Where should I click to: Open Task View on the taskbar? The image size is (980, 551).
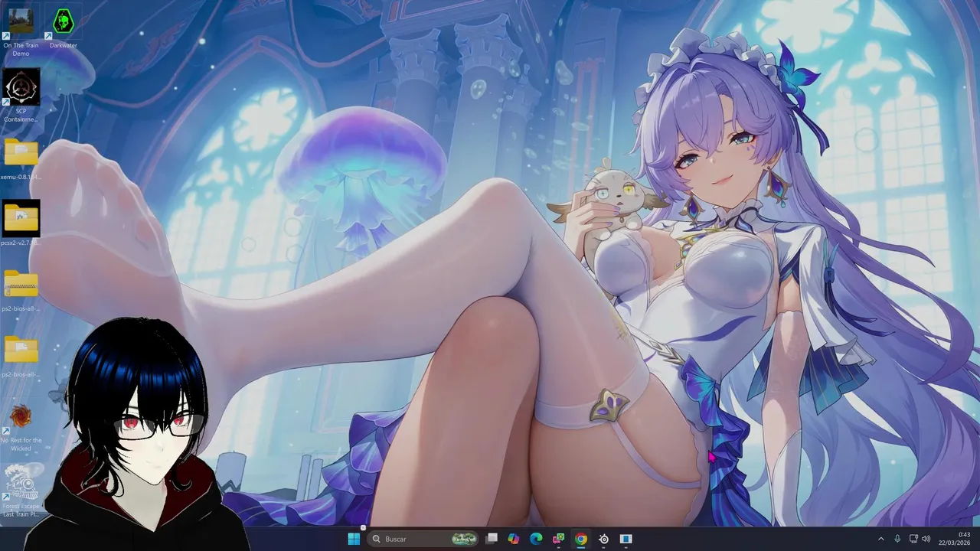[x=492, y=539]
